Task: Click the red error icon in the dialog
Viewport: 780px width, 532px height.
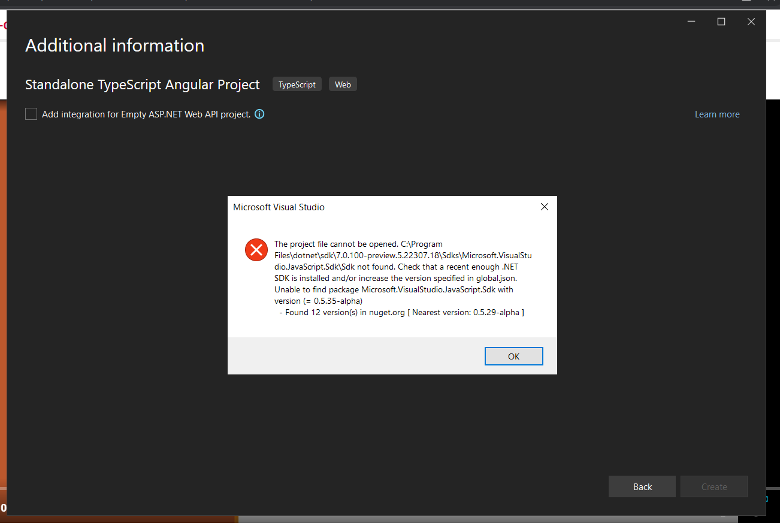Action: click(x=256, y=250)
